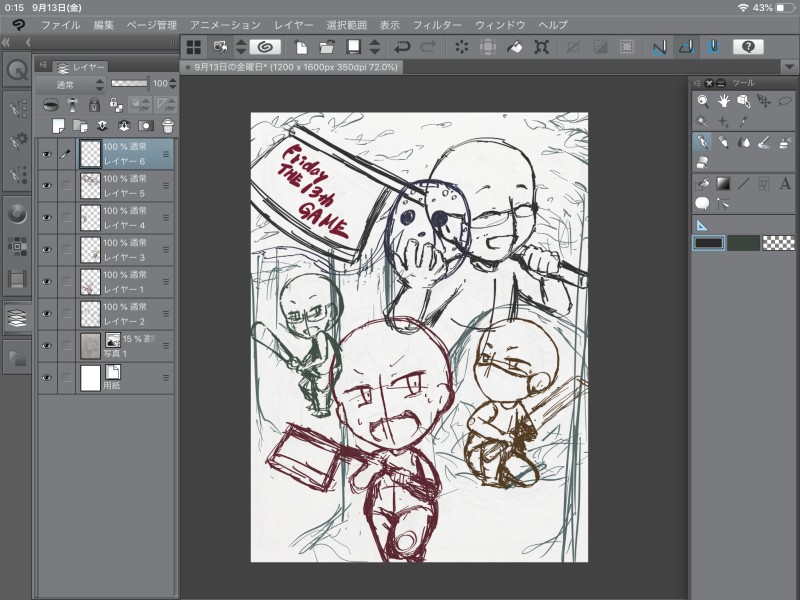
Task: Click the Help question mark button
Action: tap(748, 47)
